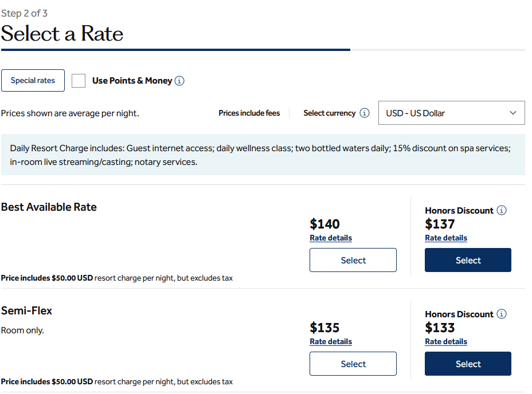This screenshot has height=394, width=532.
Task: Select Semi-Flex Honors Discount at $133
Action: (x=468, y=364)
